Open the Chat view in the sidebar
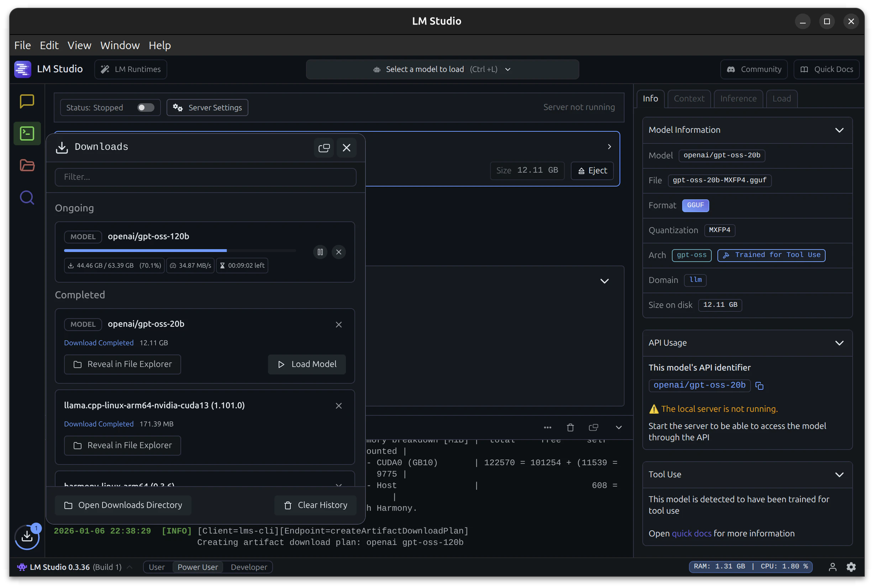Screen dimensions: 874x588 [x=27, y=101]
